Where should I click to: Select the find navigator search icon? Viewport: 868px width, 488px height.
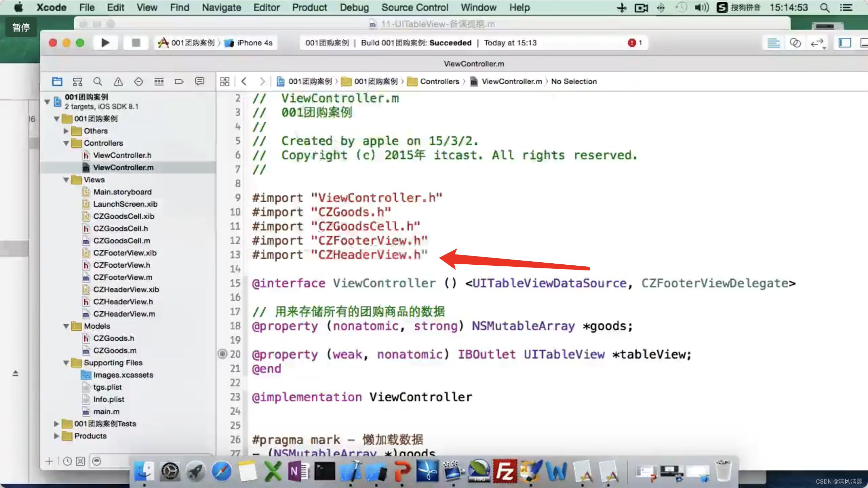(97, 81)
